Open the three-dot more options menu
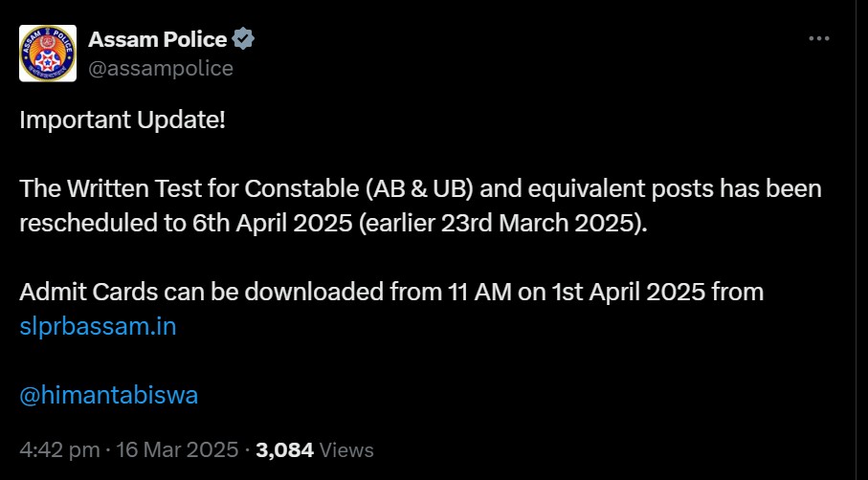Viewport: 868px width, 480px height. (x=819, y=39)
